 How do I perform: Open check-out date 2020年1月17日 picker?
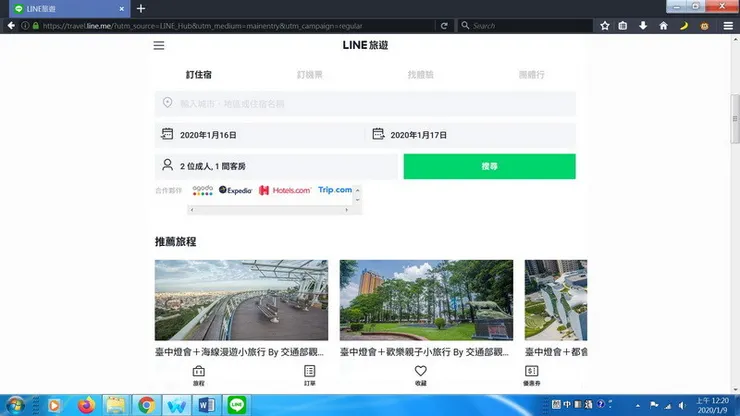[471, 135]
